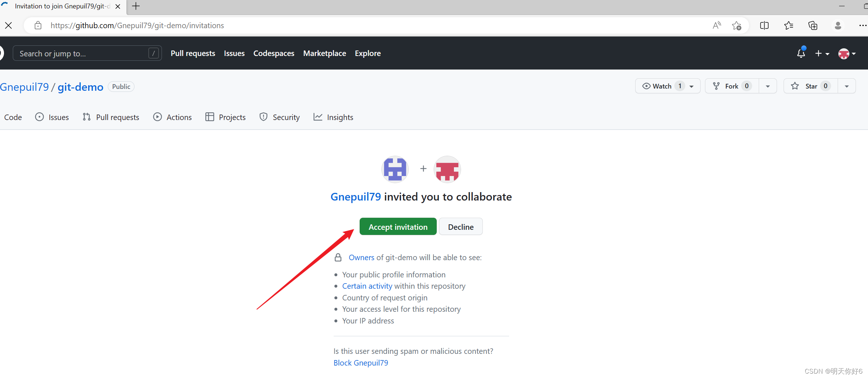Open browser Collections icon
This screenshot has height=378, width=868.
[813, 26]
